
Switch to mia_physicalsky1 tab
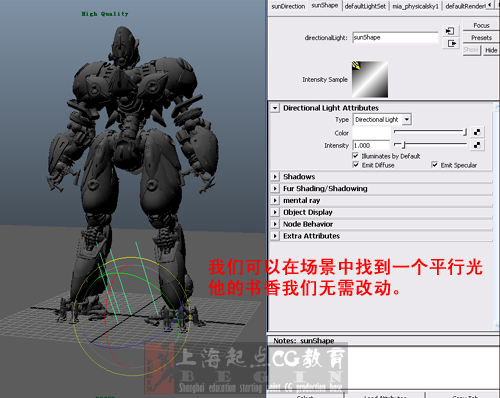415,6
